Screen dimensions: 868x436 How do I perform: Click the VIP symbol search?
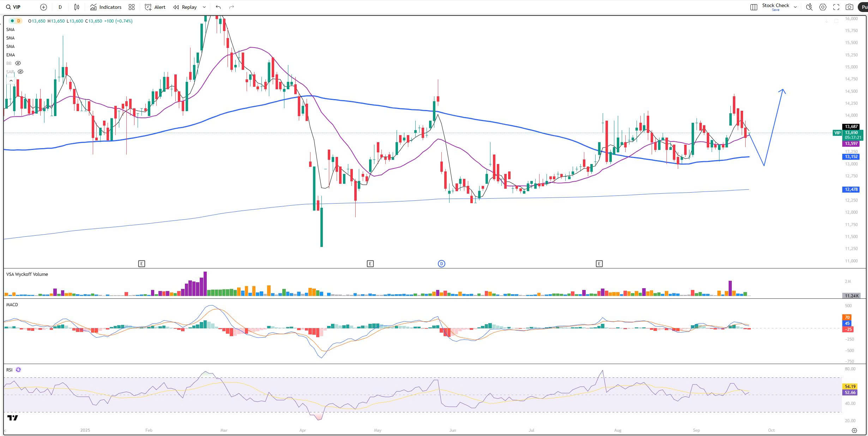point(14,7)
